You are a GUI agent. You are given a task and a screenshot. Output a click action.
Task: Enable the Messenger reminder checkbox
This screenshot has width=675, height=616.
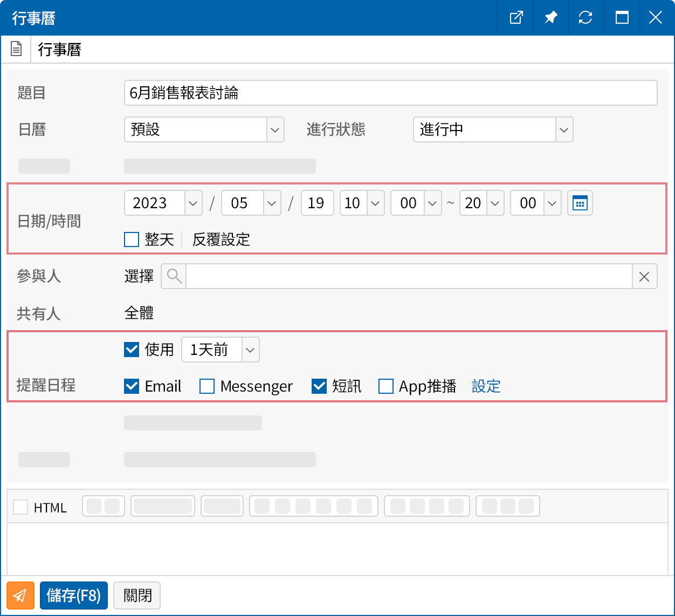point(207,386)
